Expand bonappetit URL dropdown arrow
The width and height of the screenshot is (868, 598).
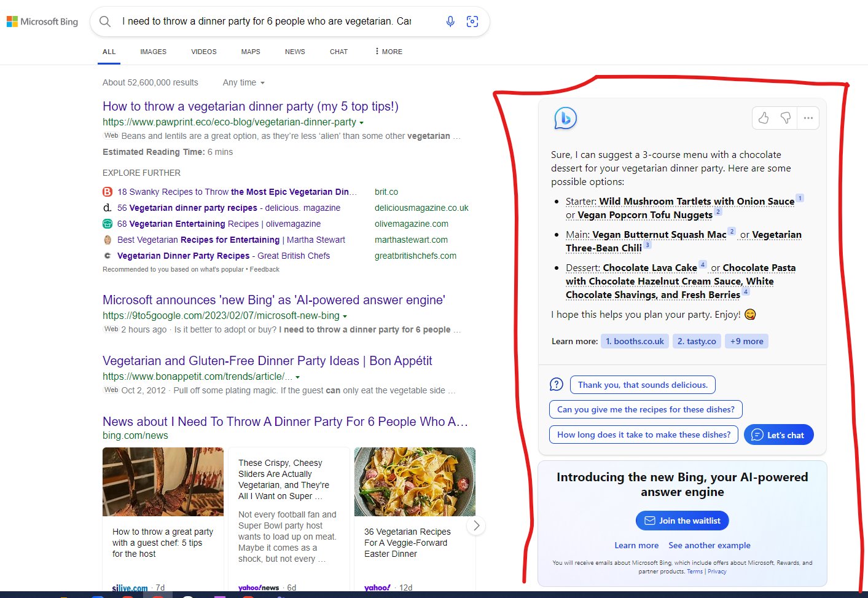[x=298, y=377]
